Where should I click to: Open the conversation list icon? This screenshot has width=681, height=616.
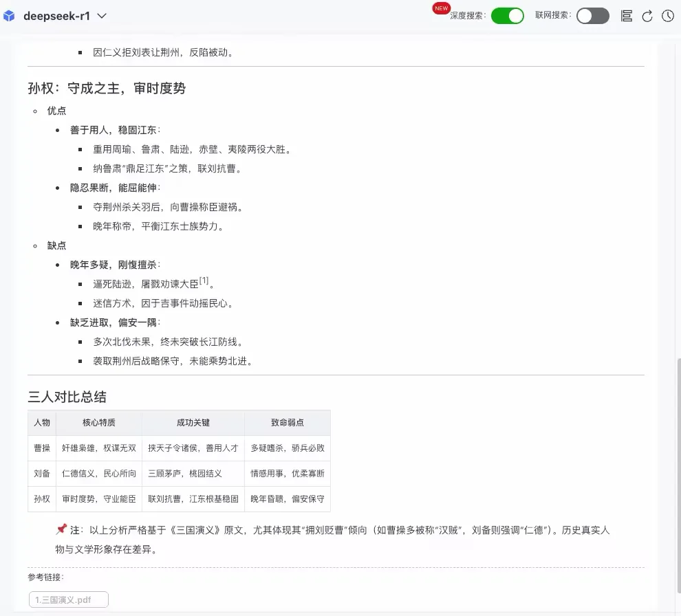[x=626, y=16]
